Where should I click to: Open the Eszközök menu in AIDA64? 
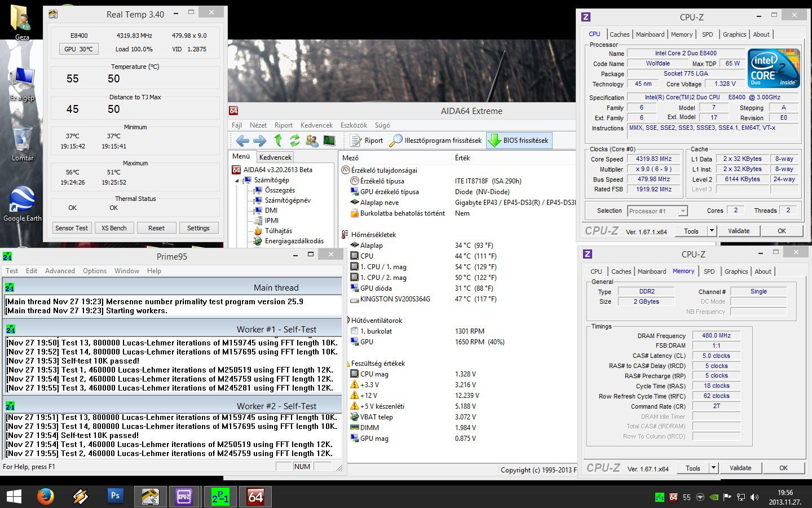click(354, 125)
